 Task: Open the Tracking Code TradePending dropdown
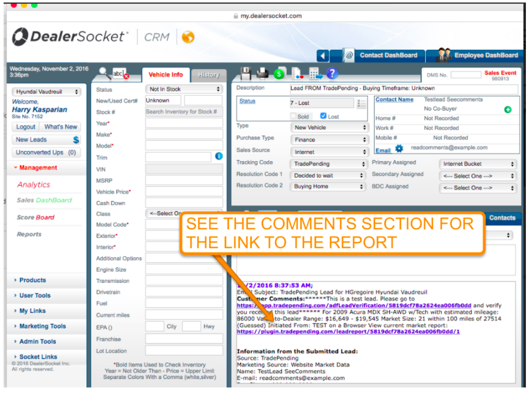pyautogui.click(x=328, y=164)
